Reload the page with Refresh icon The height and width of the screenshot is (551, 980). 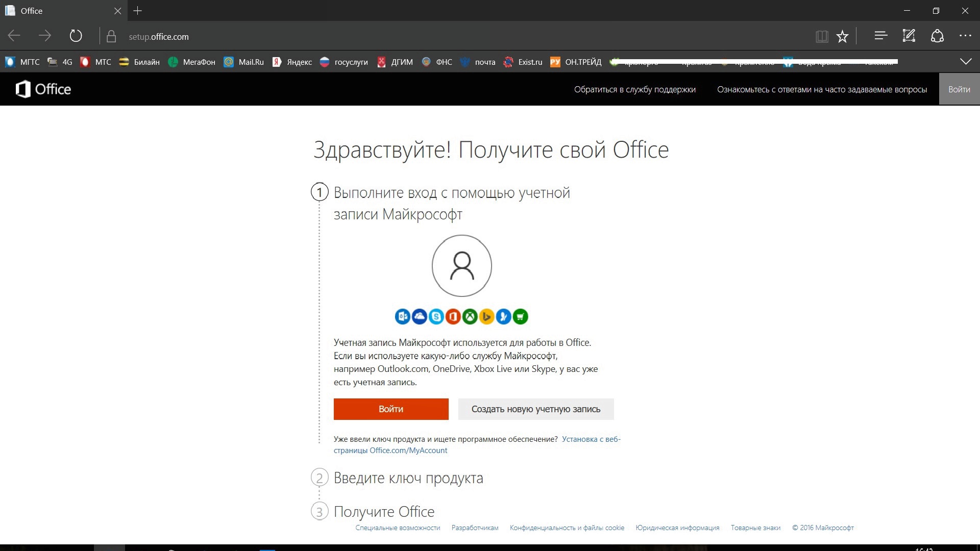point(76,36)
